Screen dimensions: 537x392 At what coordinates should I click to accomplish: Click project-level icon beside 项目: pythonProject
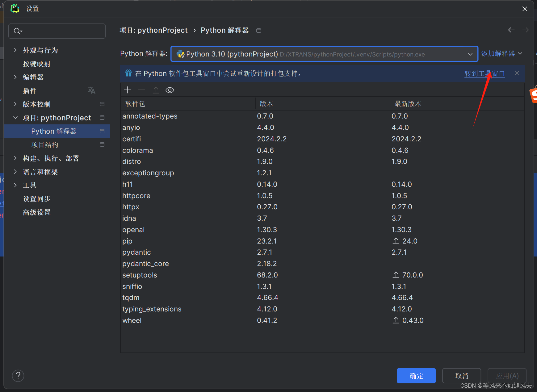[x=102, y=118]
